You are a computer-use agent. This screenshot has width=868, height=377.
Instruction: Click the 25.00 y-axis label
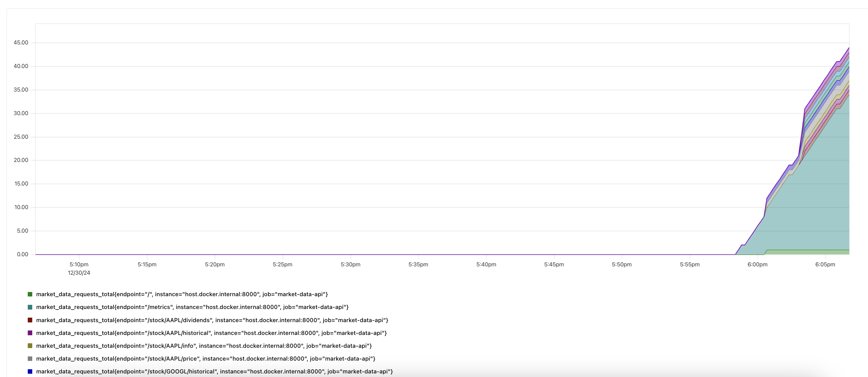[x=21, y=137]
